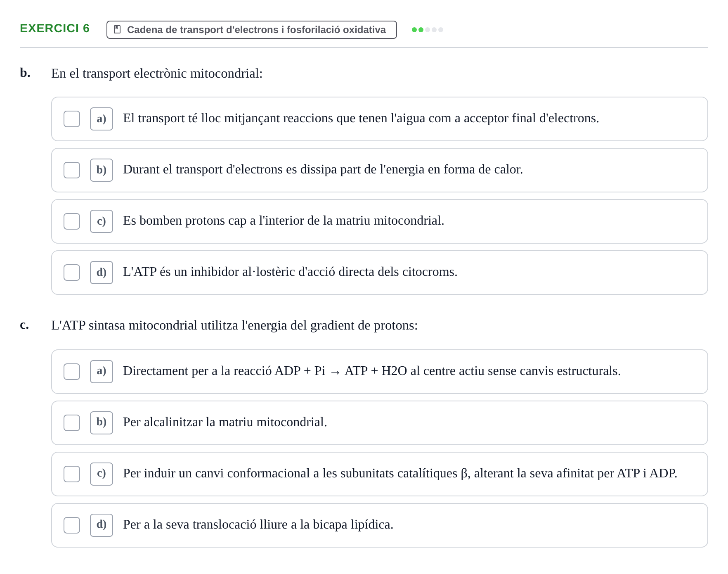Click the answer text 'El transport té lloc mitjançant reaccions'
The height and width of the screenshot is (574, 728).
tap(361, 118)
